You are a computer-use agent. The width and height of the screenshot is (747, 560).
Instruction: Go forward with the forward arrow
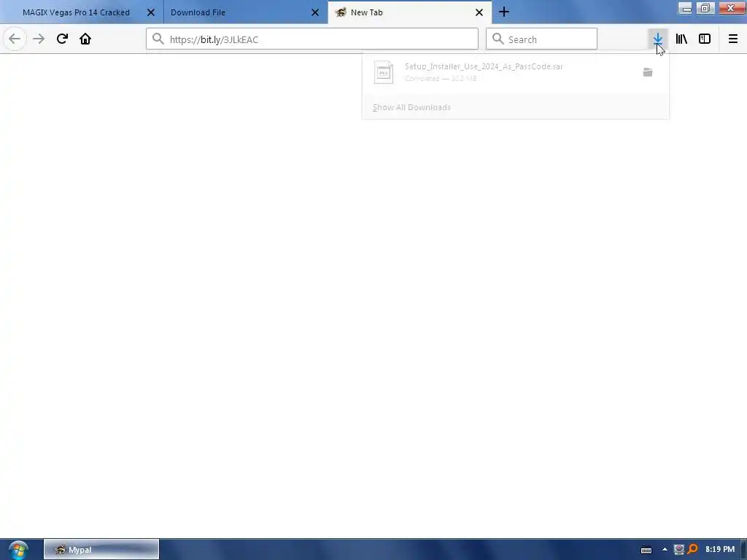(x=39, y=39)
